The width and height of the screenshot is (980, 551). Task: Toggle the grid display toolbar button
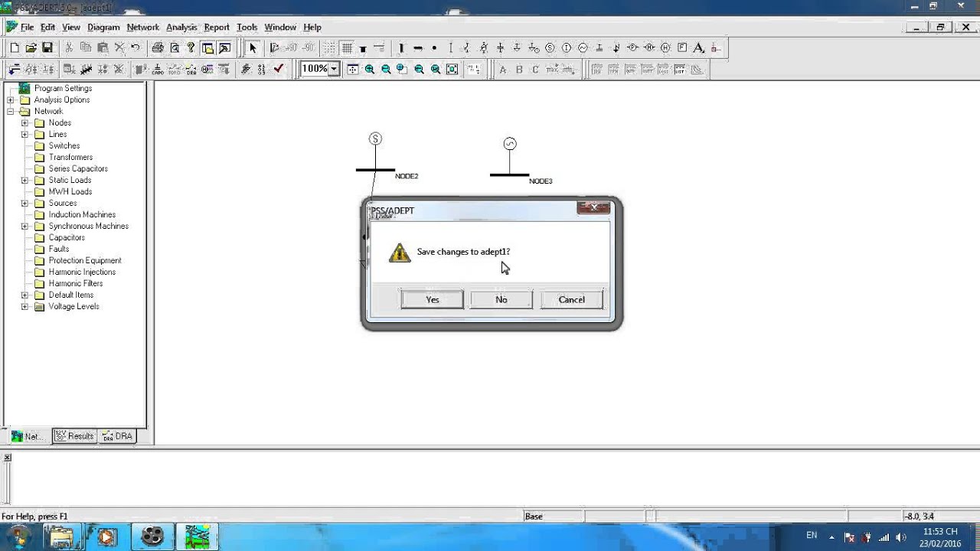[x=347, y=47]
